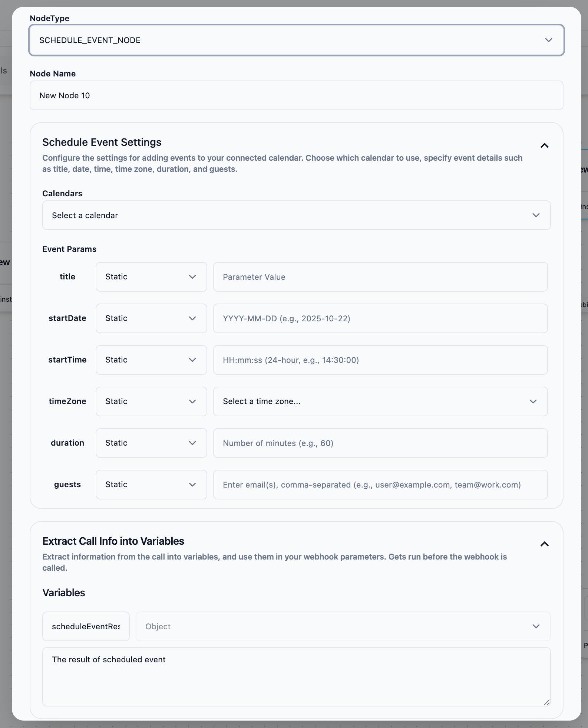Open the Select a time zone dropdown
This screenshot has height=728, width=588.
point(380,401)
